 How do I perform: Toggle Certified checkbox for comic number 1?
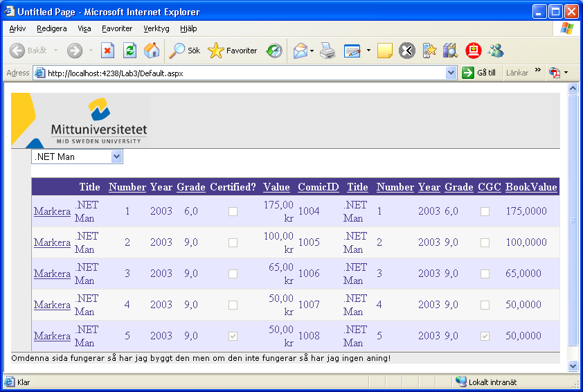point(233,212)
